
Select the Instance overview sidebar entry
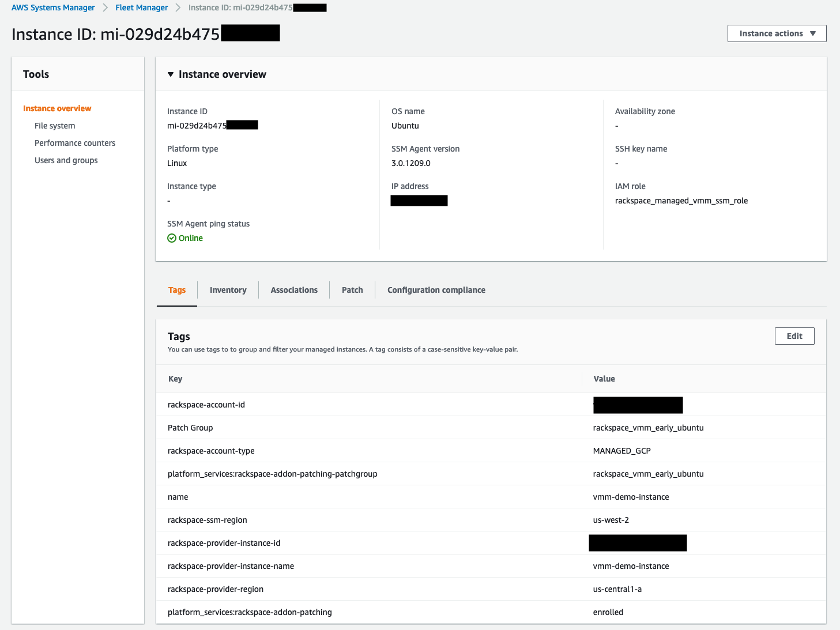tap(57, 108)
